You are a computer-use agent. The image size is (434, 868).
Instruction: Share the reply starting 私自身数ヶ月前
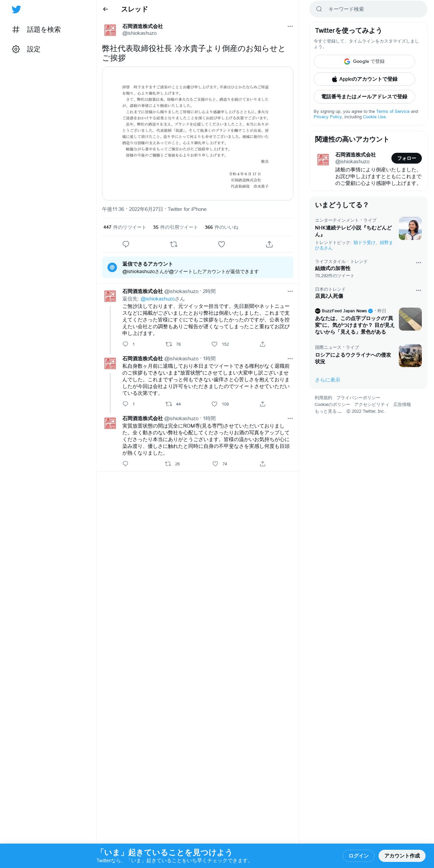[263, 404]
